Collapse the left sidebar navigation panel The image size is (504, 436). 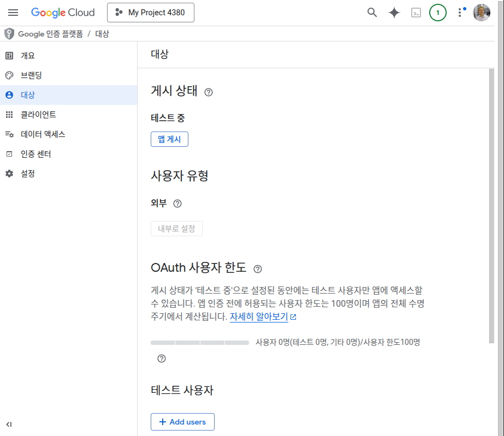click(x=9, y=424)
